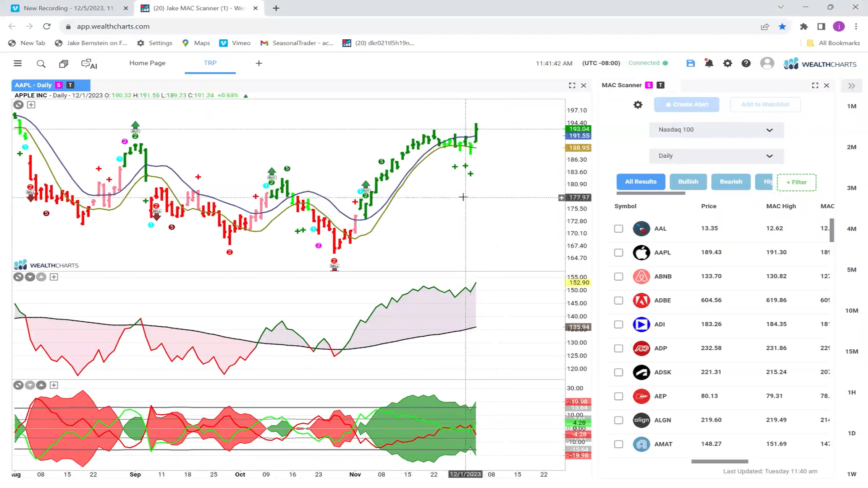Tick the ALGN row checkbox

618,420
